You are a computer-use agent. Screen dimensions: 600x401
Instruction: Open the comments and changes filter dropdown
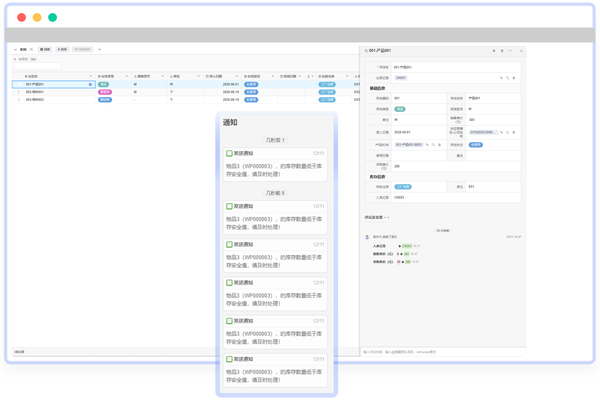coord(377,217)
